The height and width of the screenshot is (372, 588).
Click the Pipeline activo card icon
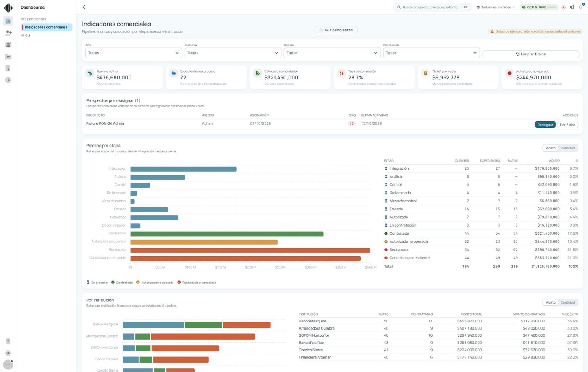89,73
